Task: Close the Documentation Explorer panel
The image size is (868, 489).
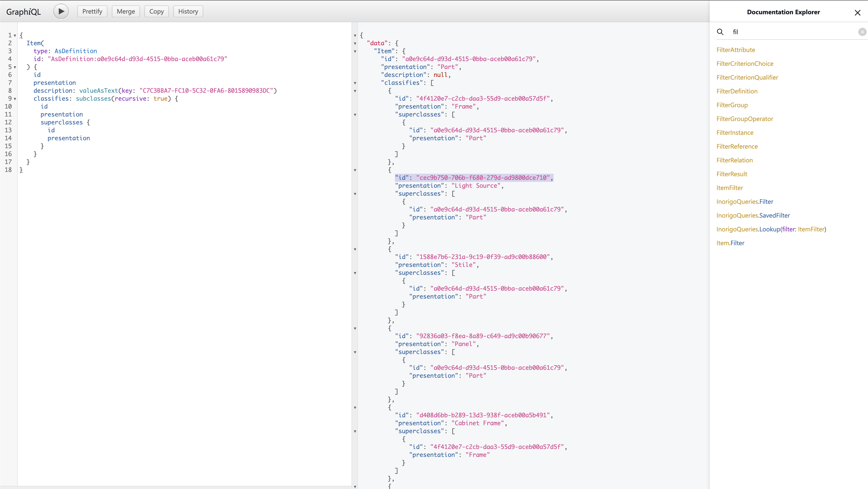Action: [x=858, y=13]
